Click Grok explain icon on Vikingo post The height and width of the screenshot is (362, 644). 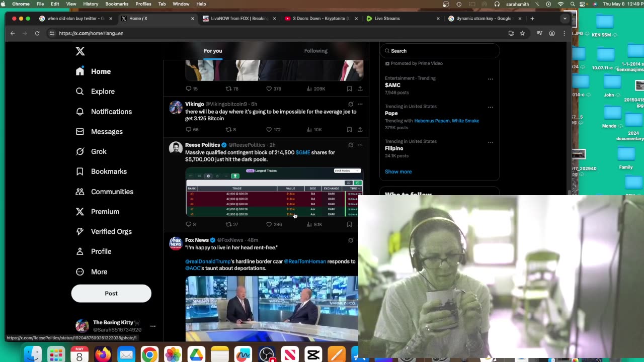point(351,104)
